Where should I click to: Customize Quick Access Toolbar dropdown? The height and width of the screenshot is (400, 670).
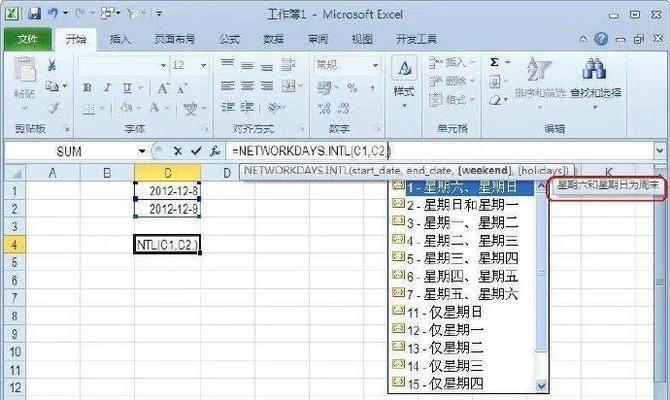pyautogui.click(x=159, y=14)
